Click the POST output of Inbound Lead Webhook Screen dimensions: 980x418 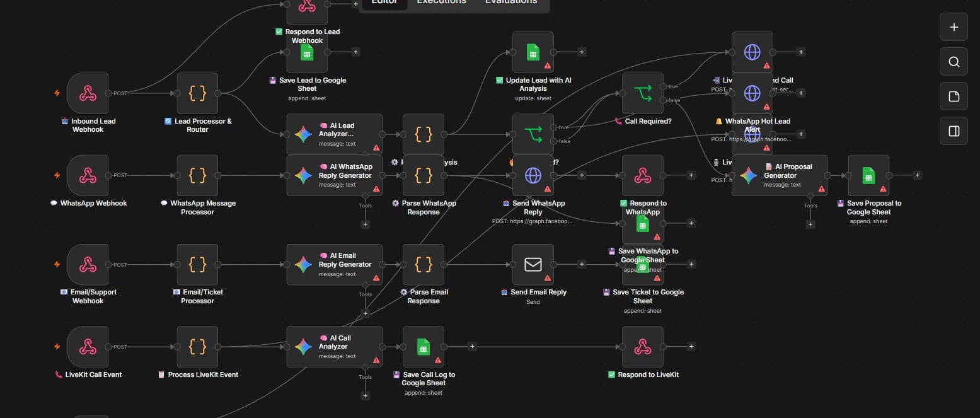point(108,93)
